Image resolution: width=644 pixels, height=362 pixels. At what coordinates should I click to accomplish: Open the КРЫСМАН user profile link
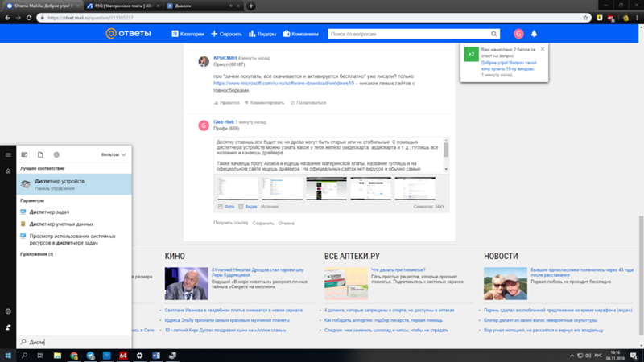pyautogui.click(x=225, y=58)
